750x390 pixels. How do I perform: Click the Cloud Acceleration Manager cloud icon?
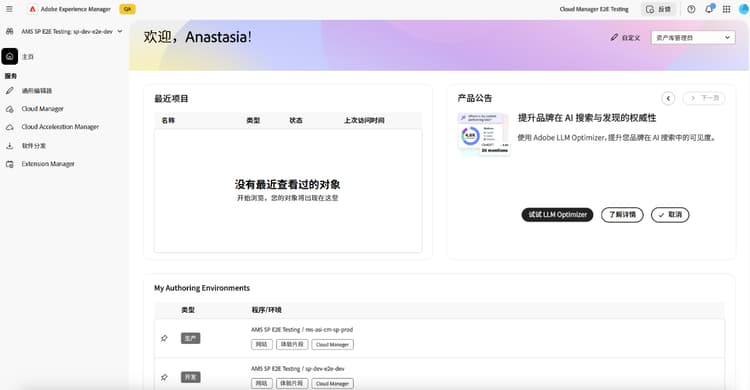click(10, 127)
